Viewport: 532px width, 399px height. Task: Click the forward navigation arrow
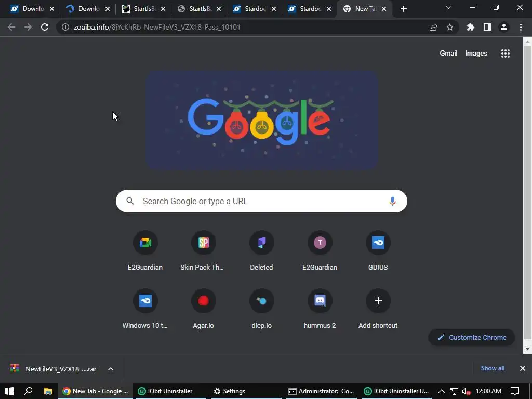click(x=28, y=27)
